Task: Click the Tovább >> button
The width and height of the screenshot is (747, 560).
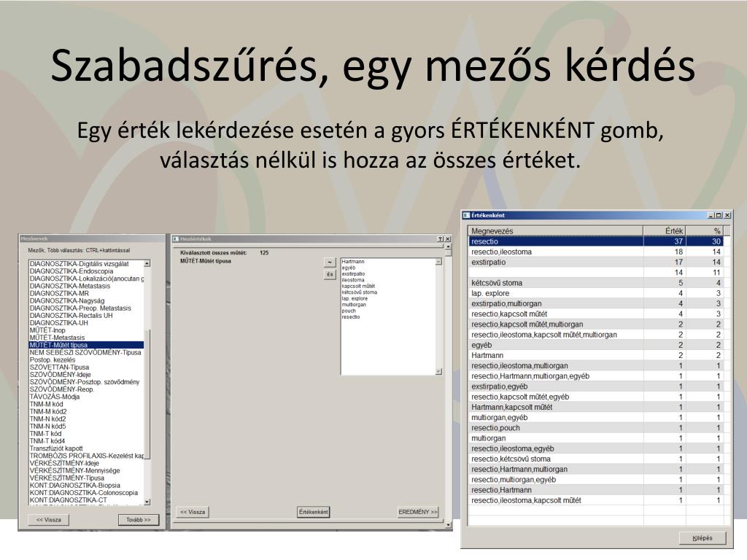Action: click(138, 520)
